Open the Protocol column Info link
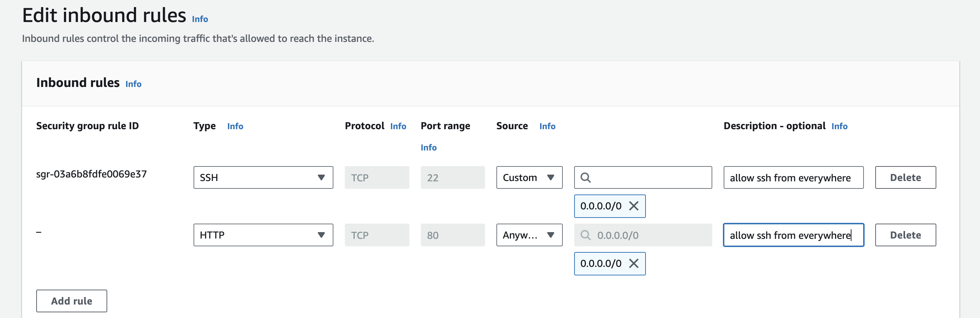980x318 pixels. click(x=398, y=126)
